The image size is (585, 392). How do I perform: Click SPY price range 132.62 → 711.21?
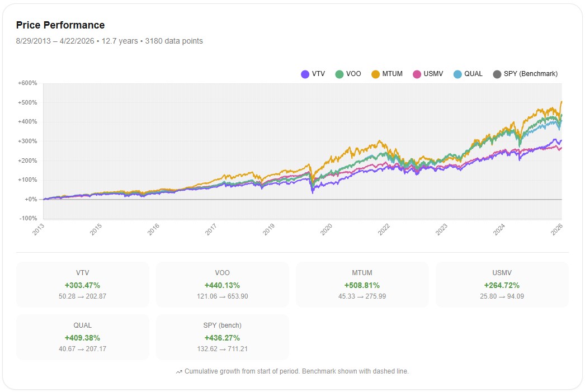coord(223,349)
